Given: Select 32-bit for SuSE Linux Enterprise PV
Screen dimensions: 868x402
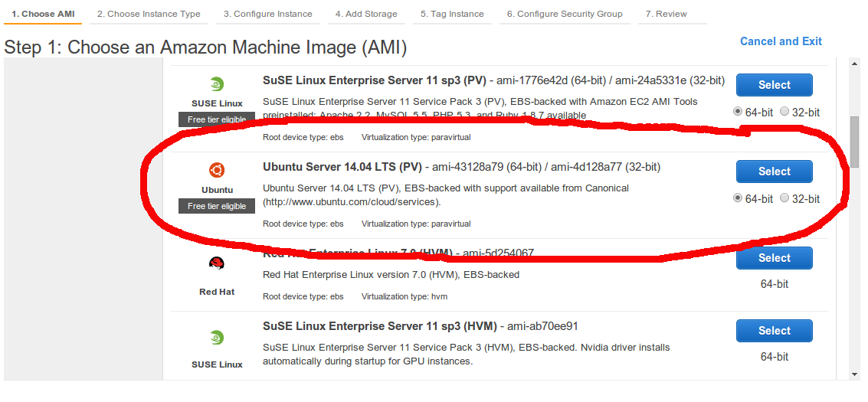Looking at the screenshot, I should (784, 112).
